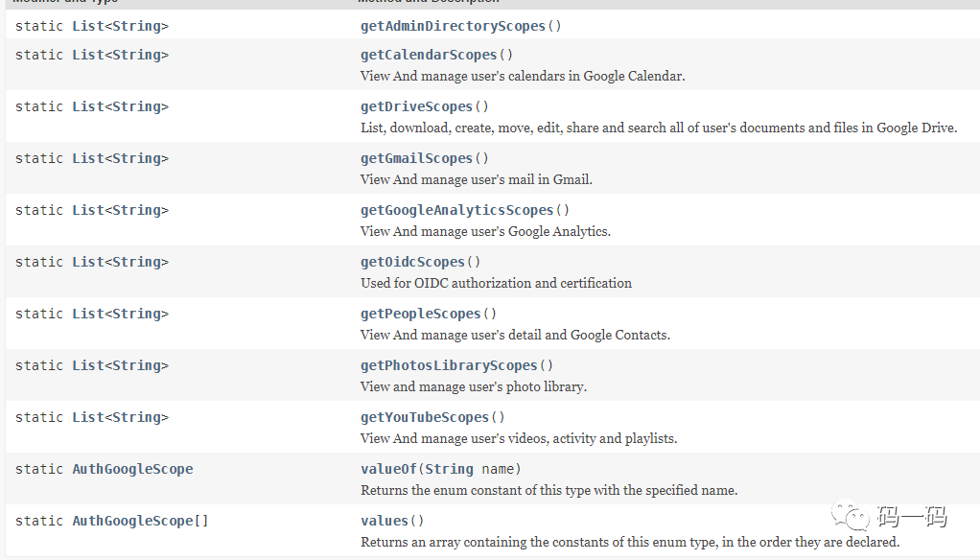The height and width of the screenshot is (560, 980).
Task: Click AuthGoogleScope return type in valueOf row
Action: pos(132,469)
